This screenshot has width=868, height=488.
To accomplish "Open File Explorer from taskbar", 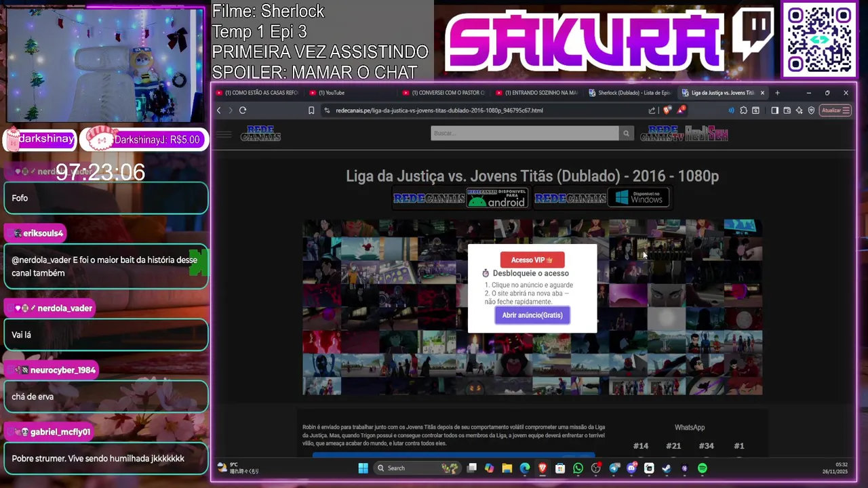I will (507, 468).
